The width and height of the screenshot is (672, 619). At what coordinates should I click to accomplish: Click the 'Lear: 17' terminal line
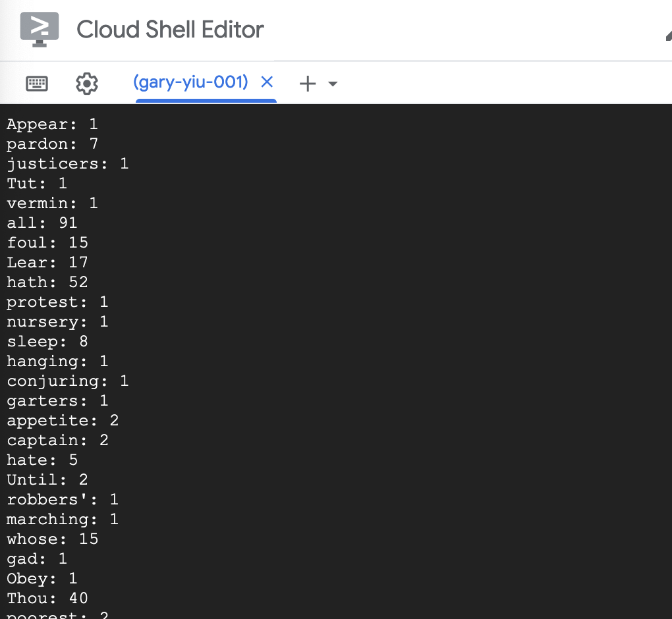[x=47, y=262]
